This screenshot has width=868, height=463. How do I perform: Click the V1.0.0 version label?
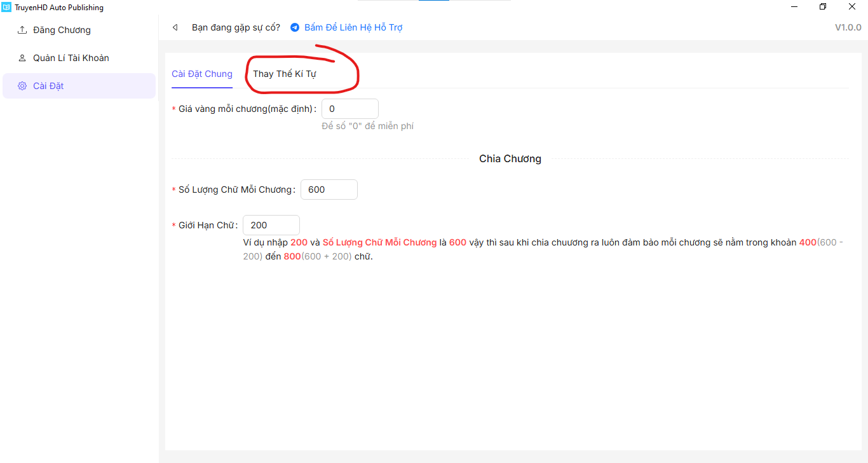[x=848, y=27]
